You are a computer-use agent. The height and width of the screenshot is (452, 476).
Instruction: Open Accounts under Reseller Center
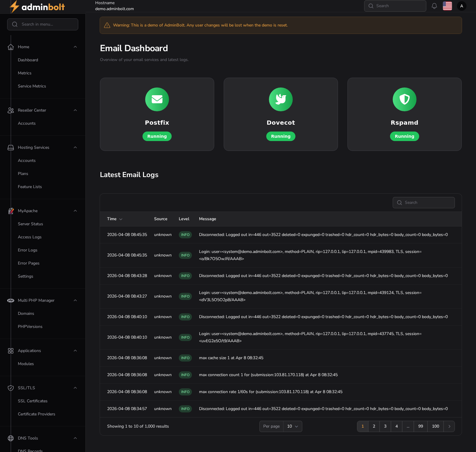point(27,123)
